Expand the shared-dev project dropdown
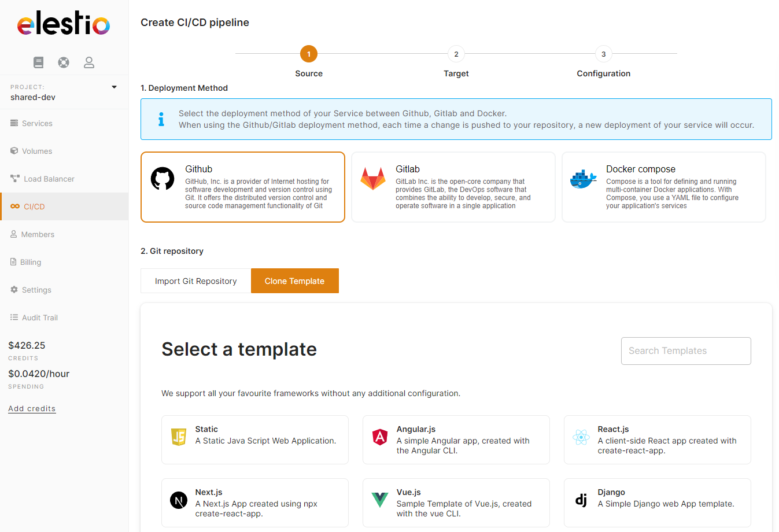This screenshot has width=779, height=532. coord(114,87)
